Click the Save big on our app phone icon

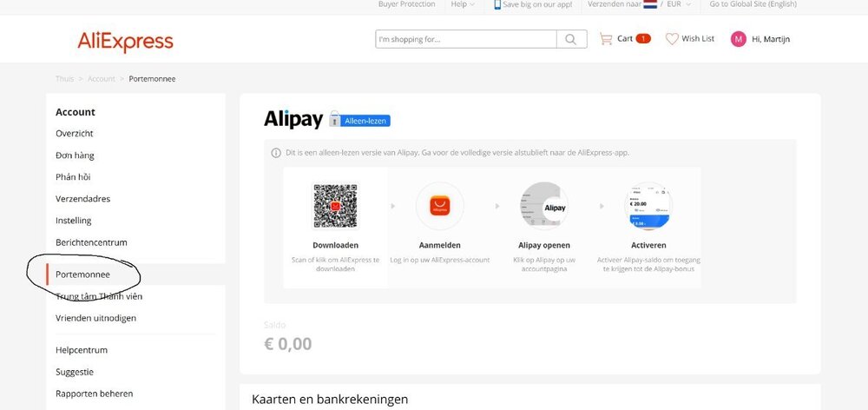point(497,4)
